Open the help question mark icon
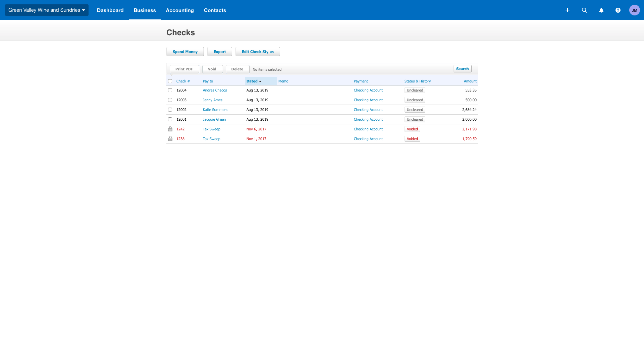Screen dimensions: 644x362 coord(618,10)
